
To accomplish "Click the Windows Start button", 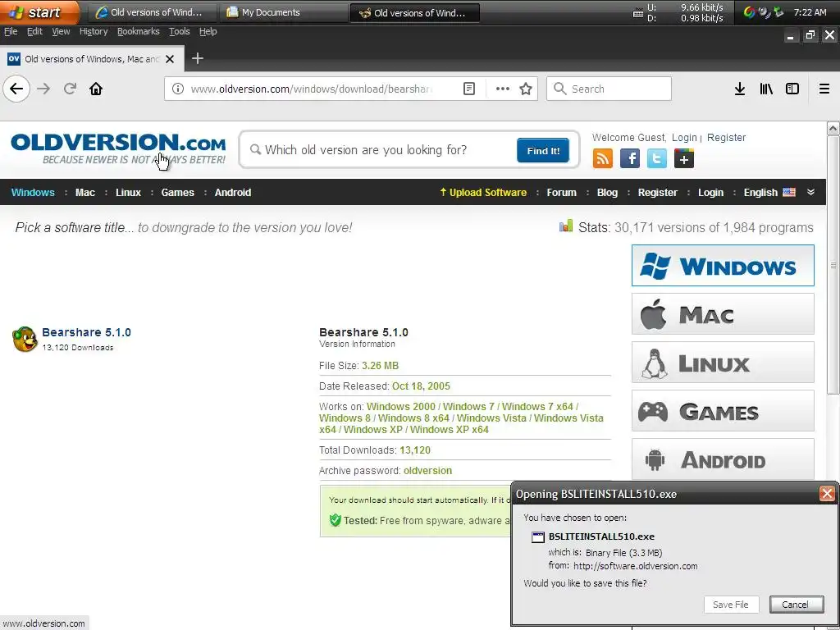I will [x=39, y=11].
